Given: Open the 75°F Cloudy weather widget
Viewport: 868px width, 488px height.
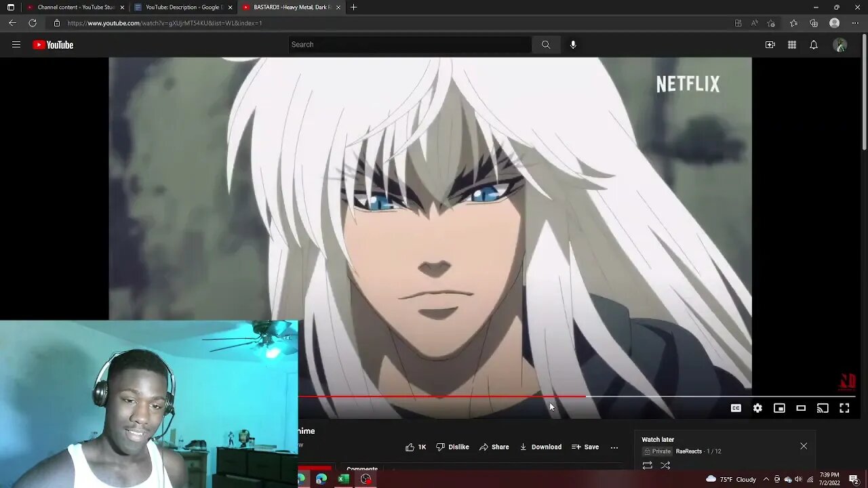Looking at the screenshot, I should (x=731, y=479).
